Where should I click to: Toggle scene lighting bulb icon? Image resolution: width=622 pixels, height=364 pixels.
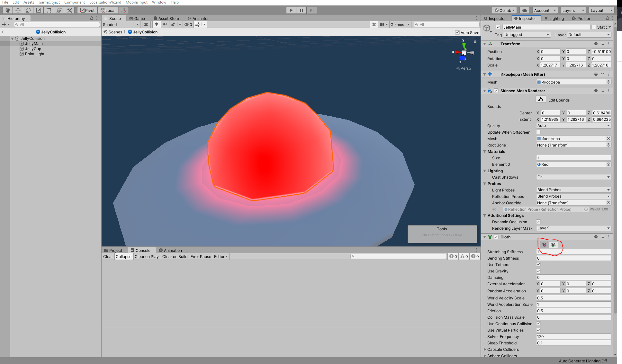click(157, 24)
